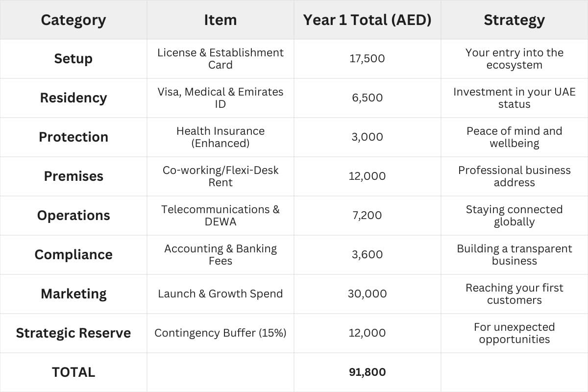This screenshot has width=588, height=392.
Task: Click the Category column header
Action: coord(73,20)
